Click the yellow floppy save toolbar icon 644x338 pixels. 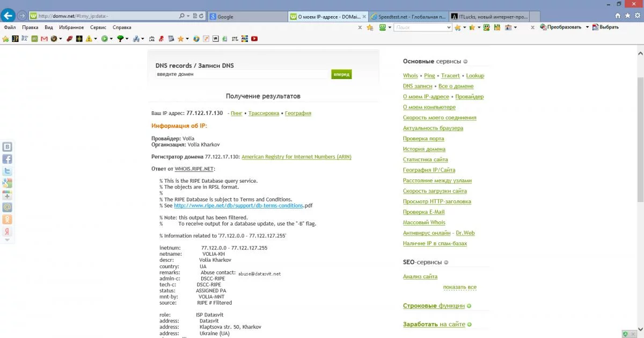click(x=497, y=27)
